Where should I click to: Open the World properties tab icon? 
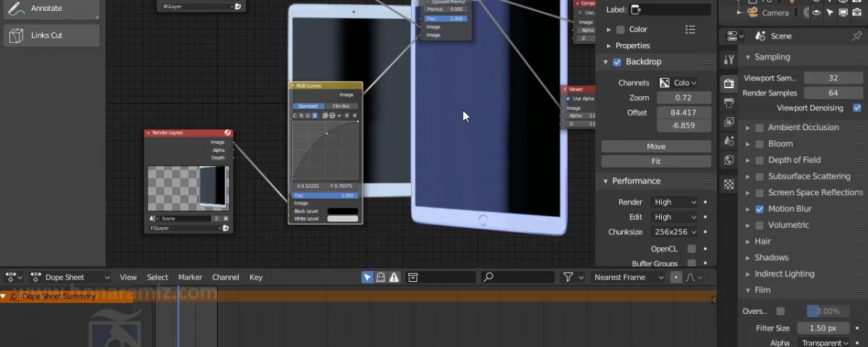coord(729,160)
